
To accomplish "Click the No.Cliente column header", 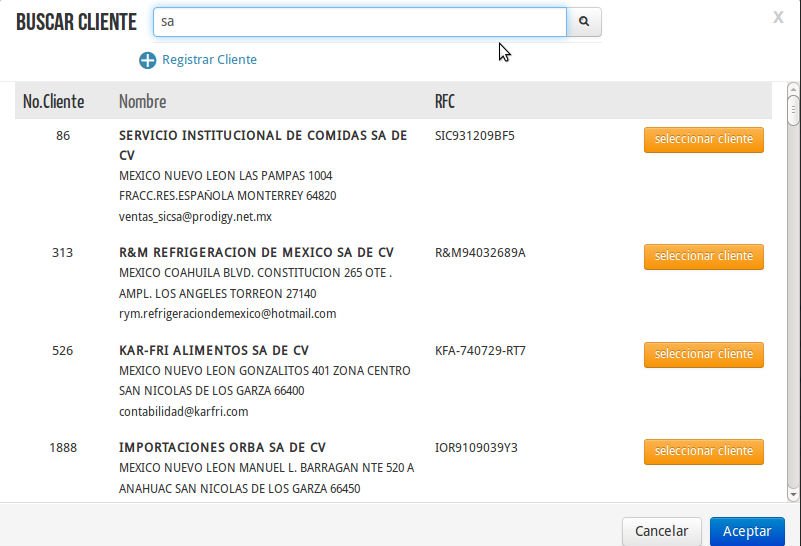I will tap(54, 102).
